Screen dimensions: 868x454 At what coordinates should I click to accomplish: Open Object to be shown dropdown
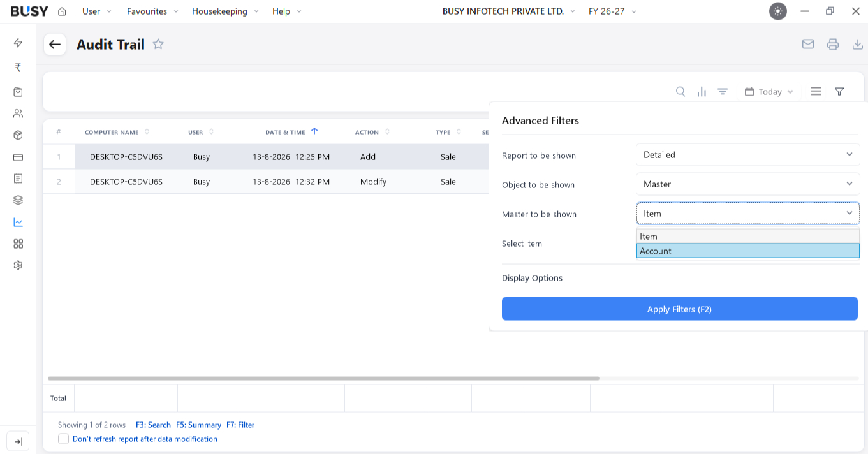(x=747, y=184)
